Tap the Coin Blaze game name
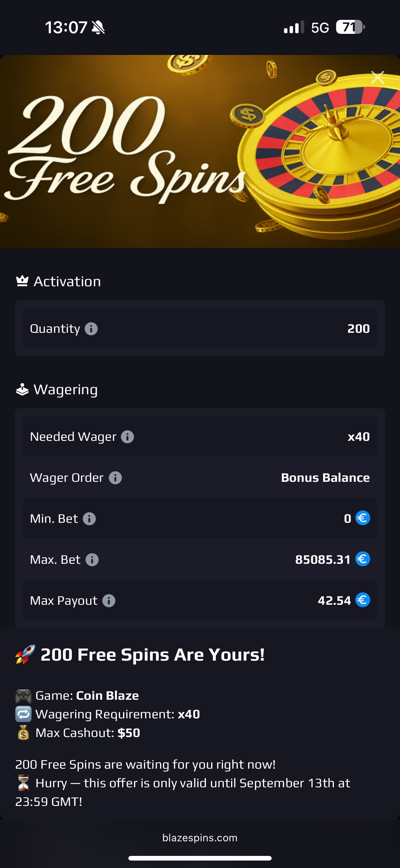Image resolution: width=400 pixels, height=868 pixels. coord(107,695)
